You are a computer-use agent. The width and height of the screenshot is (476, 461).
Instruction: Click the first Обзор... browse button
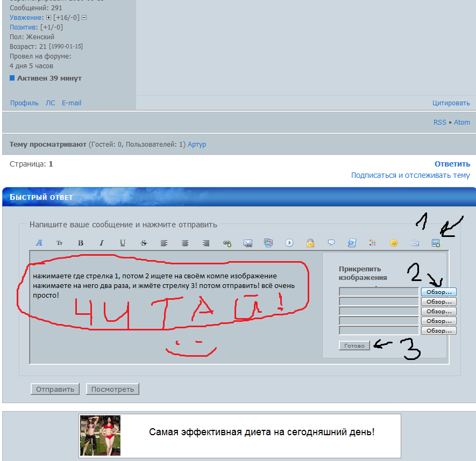click(439, 292)
